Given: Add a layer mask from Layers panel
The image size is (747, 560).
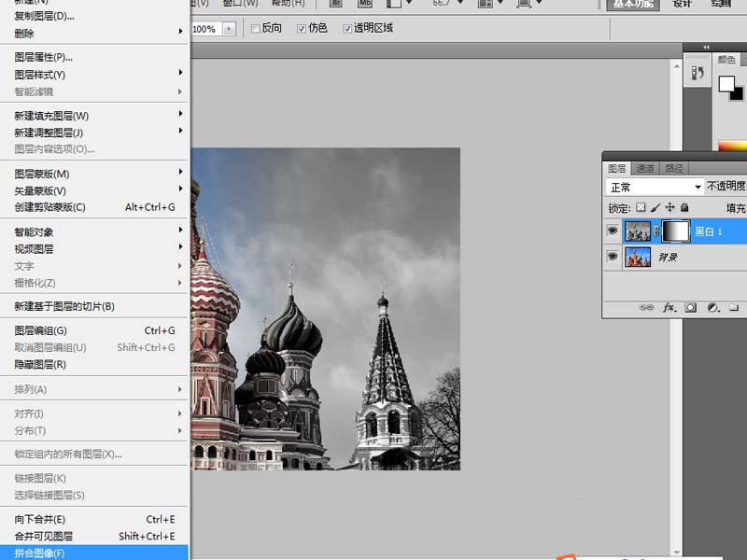Looking at the screenshot, I should pyautogui.click(x=691, y=306).
